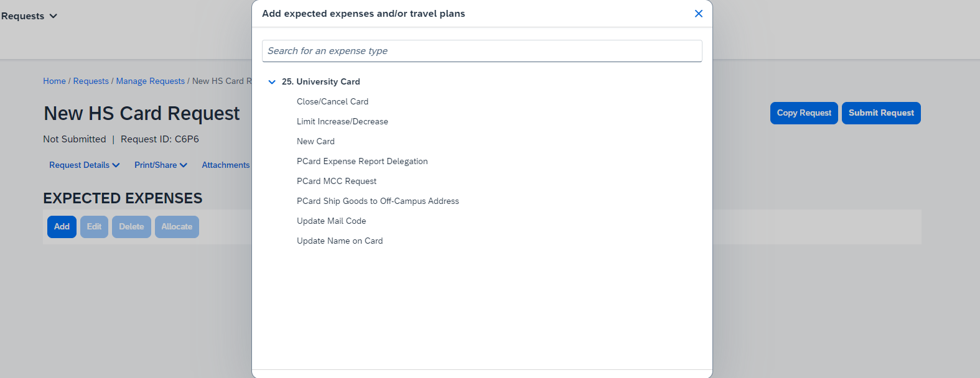Choose PCard Ship Goods to Off-Campus Address

tap(378, 201)
